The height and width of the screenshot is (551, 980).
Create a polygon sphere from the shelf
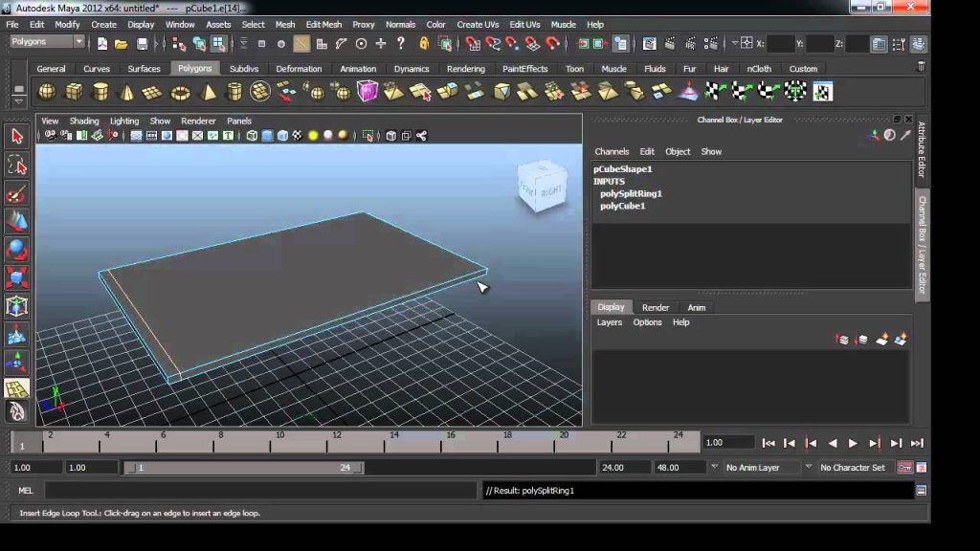(47, 92)
